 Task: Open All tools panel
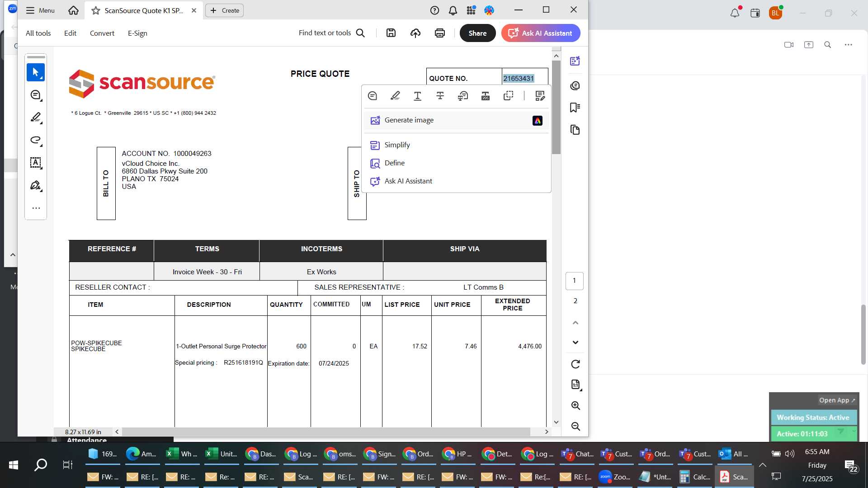(38, 33)
